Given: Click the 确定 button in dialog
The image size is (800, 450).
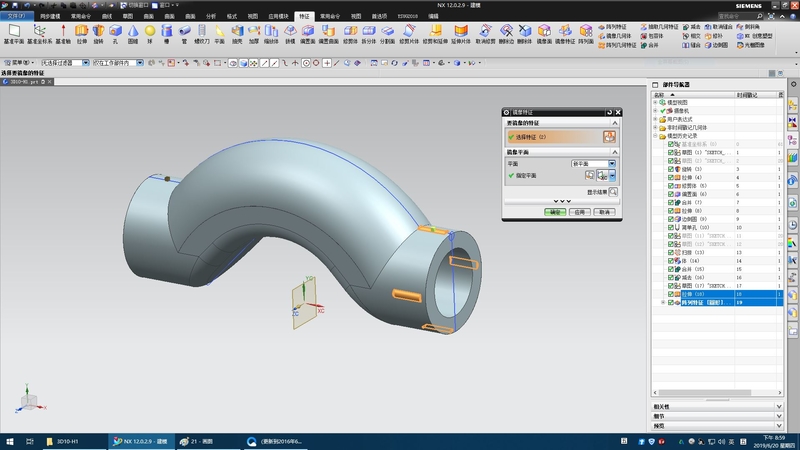Looking at the screenshot, I should coord(555,212).
